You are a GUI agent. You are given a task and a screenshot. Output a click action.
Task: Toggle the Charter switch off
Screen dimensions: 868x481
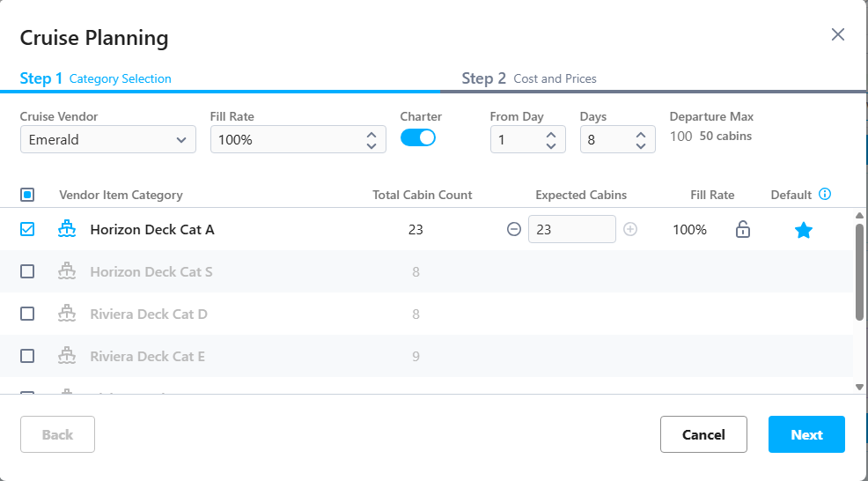click(x=418, y=137)
